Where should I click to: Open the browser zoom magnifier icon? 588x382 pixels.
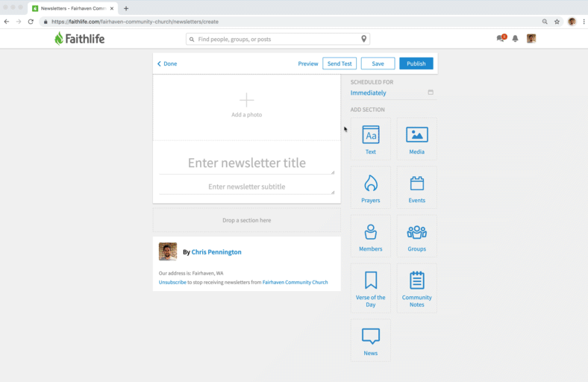tap(545, 22)
